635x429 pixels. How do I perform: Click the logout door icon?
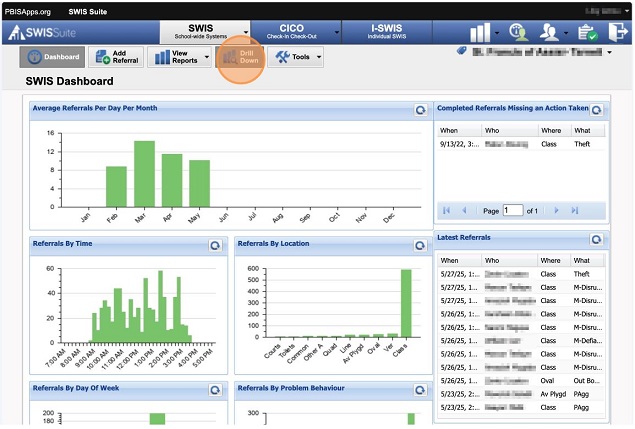pyautogui.click(x=618, y=32)
